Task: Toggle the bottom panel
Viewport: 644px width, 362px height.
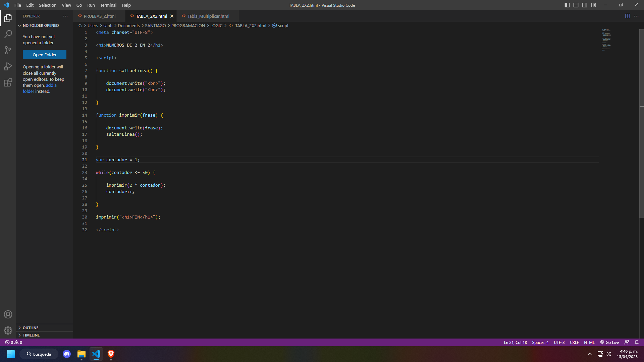Action: tap(576, 5)
